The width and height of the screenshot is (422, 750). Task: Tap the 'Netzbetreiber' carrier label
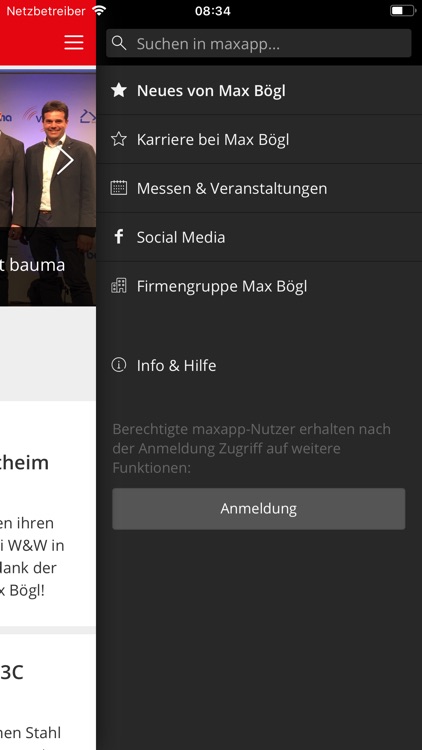coord(45,11)
